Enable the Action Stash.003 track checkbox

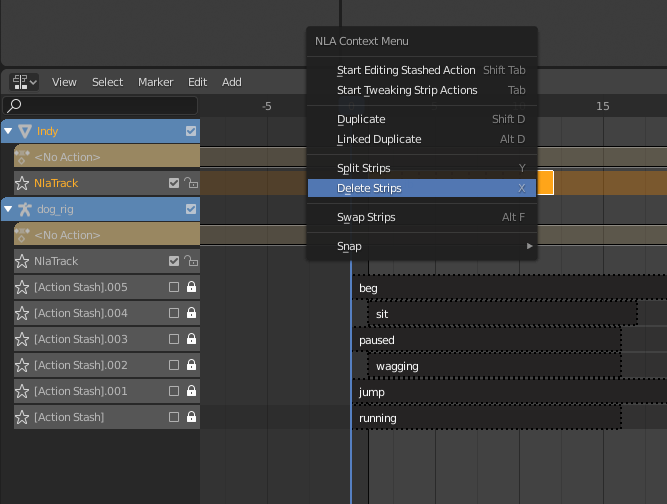point(174,339)
